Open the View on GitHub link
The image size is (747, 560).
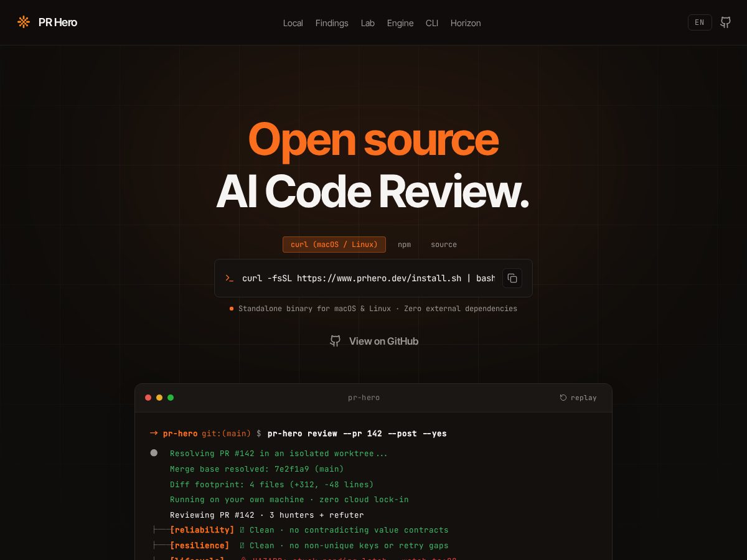[x=383, y=341]
